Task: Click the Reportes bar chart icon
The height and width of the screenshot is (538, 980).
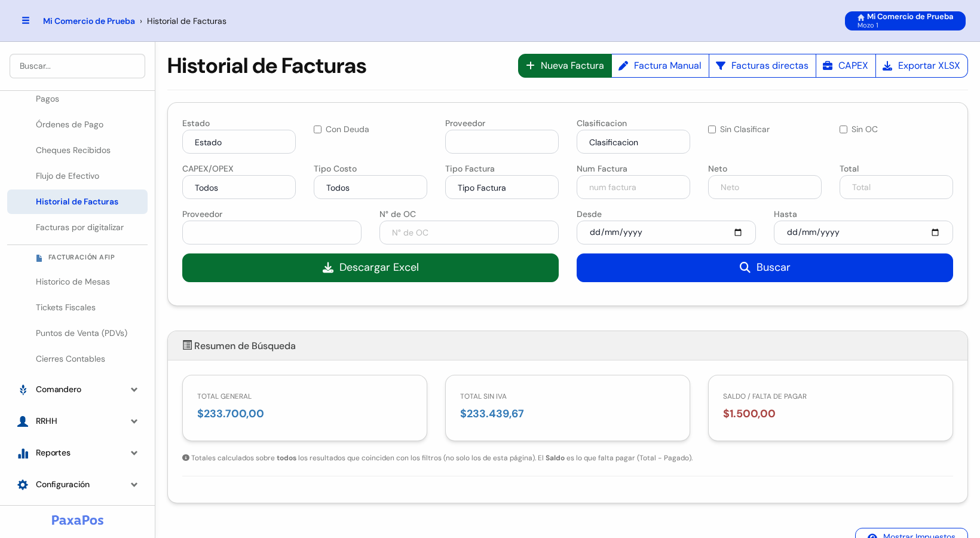Action: (x=23, y=453)
